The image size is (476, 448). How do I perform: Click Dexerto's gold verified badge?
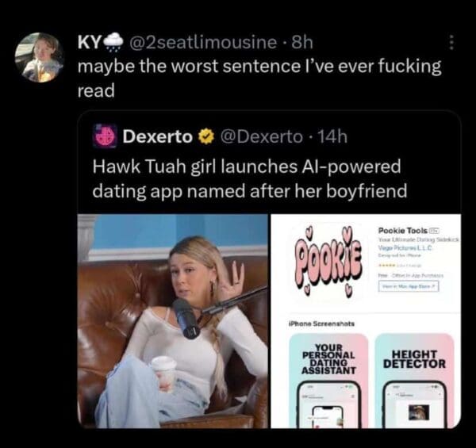pos(206,137)
